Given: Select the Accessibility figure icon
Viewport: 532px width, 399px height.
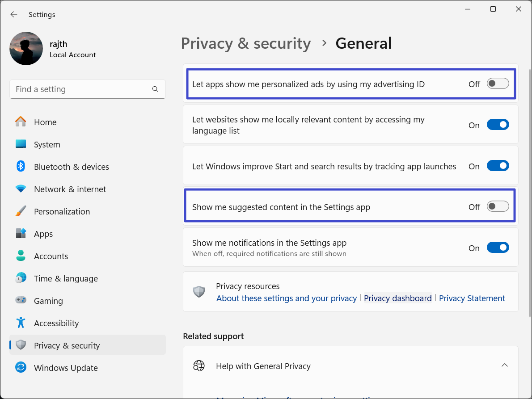Looking at the screenshot, I should [x=21, y=323].
